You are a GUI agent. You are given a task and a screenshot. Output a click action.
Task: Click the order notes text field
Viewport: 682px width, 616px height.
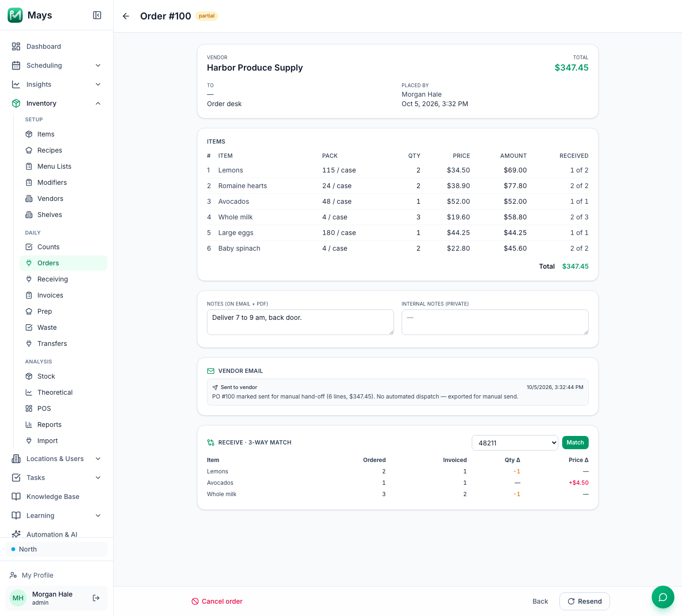coord(300,322)
